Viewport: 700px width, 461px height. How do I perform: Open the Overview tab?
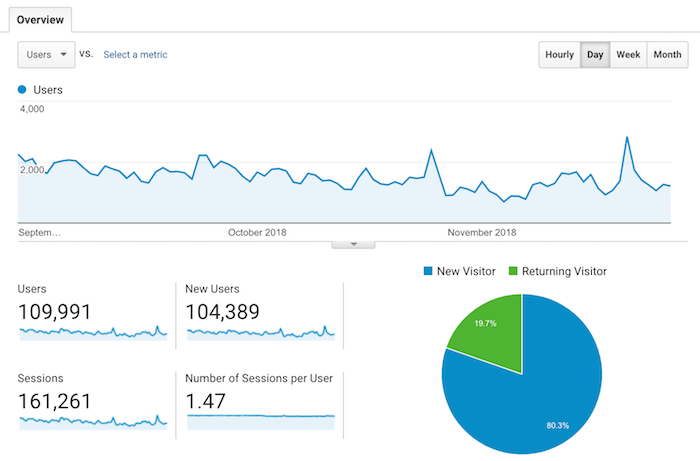pos(40,20)
